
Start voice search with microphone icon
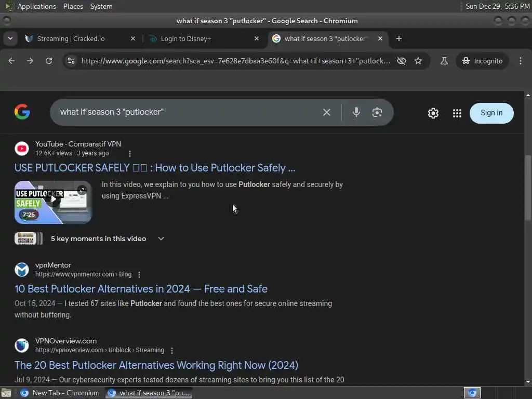coord(356,112)
